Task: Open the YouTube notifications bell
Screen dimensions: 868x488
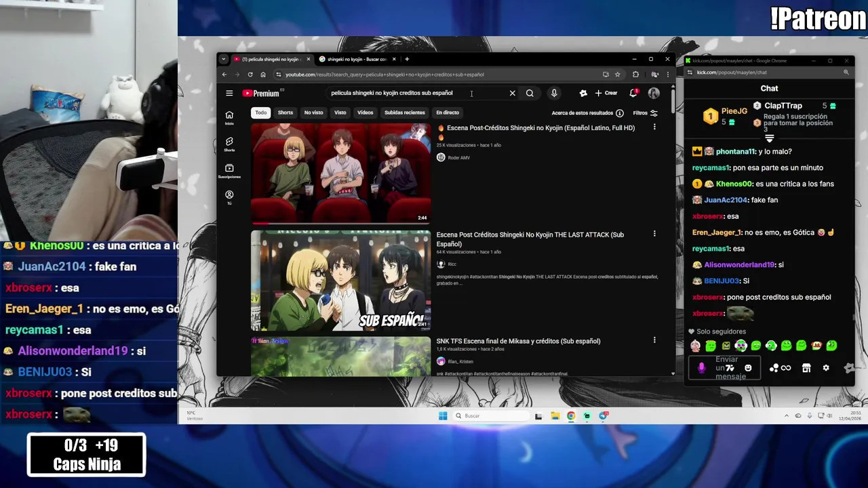Action: pos(633,94)
